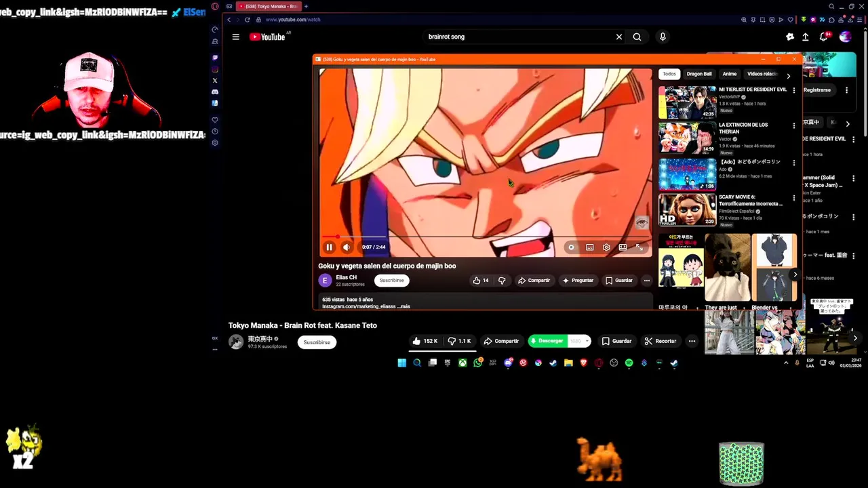
Task: Open WhatsApp from taskbar
Action: [x=478, y=363]
